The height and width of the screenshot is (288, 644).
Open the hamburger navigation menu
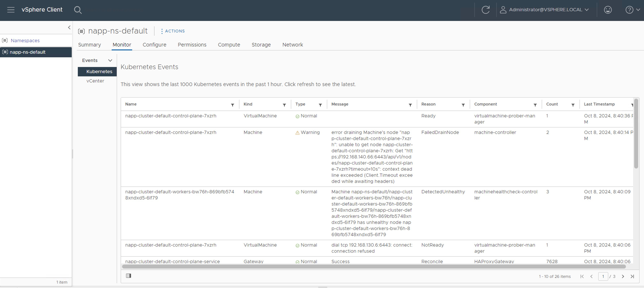[11, 10]
